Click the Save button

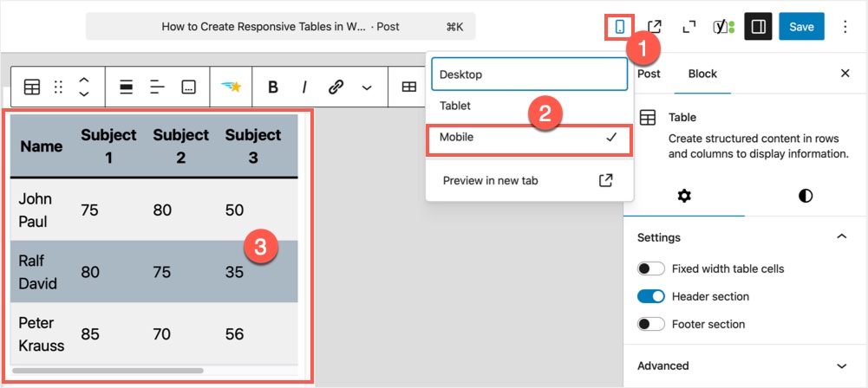[x=801, y=27]
